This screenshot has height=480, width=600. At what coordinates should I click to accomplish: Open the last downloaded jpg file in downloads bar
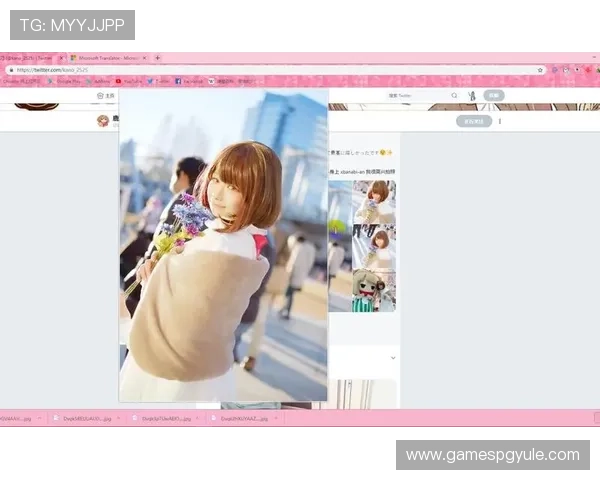pos(239,418)
